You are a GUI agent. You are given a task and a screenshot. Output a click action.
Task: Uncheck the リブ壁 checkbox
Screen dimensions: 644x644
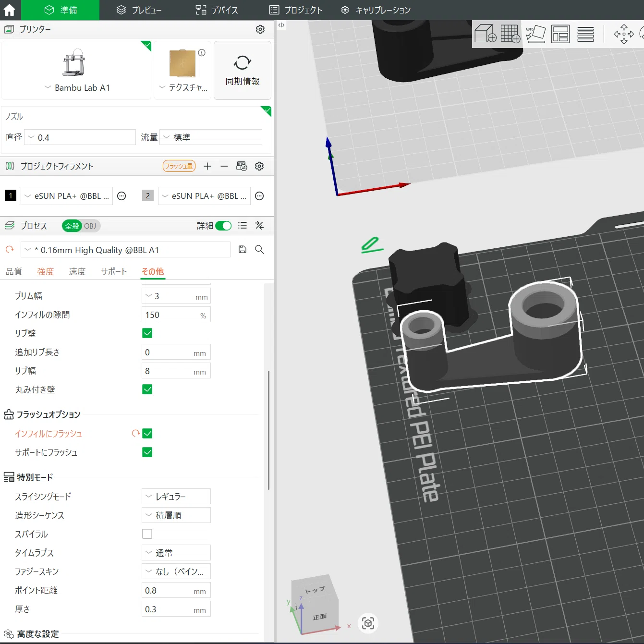(147, 333)
